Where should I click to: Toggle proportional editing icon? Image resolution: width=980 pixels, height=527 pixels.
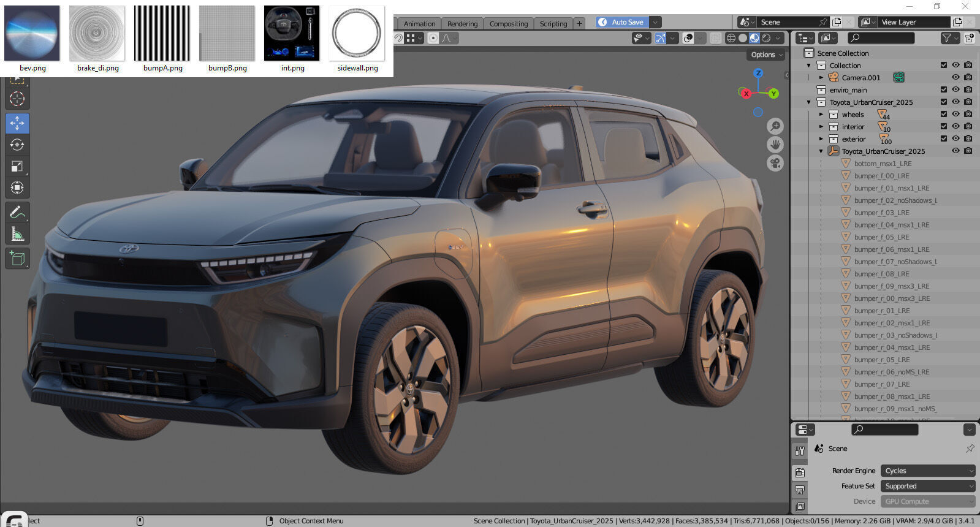(433, 38)
